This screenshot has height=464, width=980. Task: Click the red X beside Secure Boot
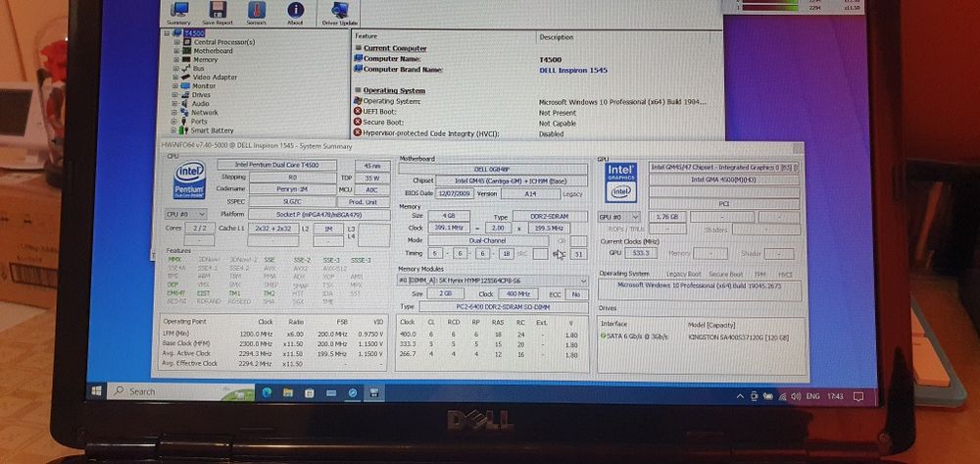[358, 123]
